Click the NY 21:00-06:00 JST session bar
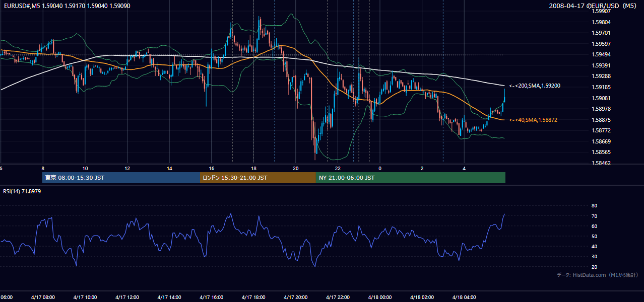 click(411, 178)
